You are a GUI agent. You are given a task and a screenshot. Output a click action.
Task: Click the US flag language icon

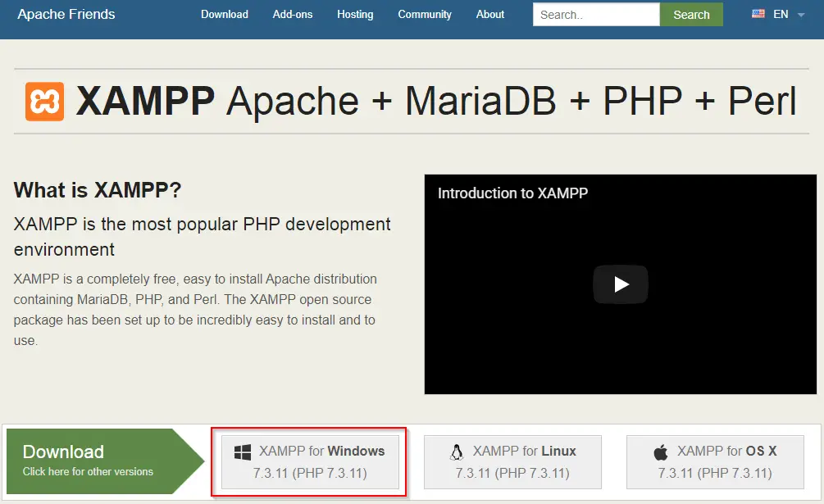(758, 14)
